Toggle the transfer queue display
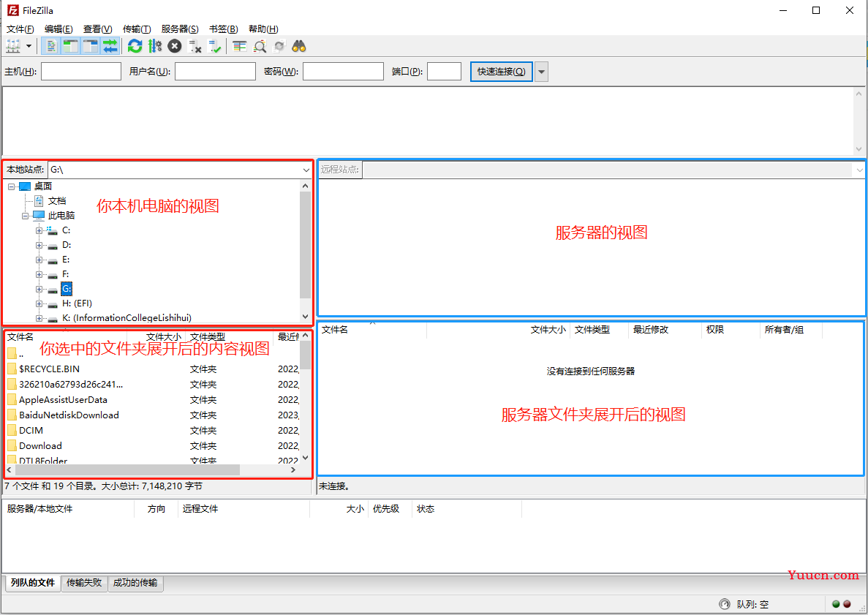This screenshot has height=615, width=868. click(x=110, y=47)
